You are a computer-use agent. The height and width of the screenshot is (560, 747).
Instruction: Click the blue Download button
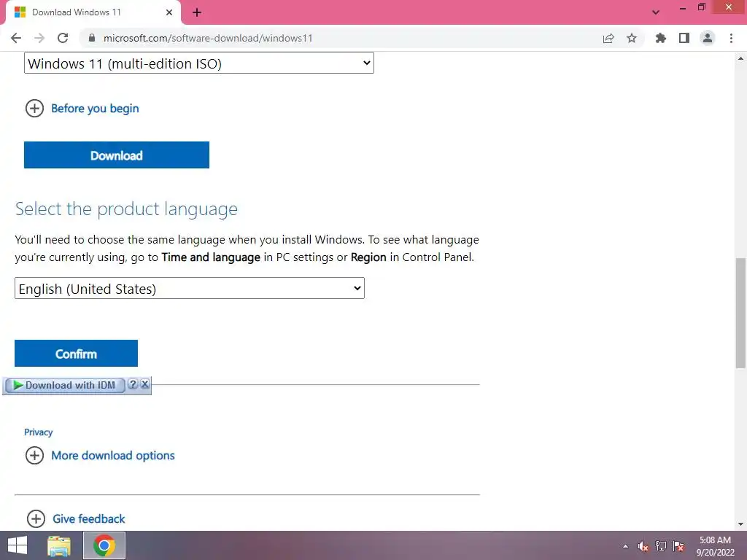(117, 155)
